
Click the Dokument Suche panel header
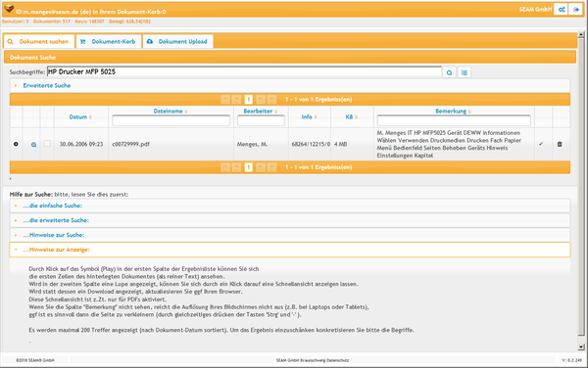(290, 58)
